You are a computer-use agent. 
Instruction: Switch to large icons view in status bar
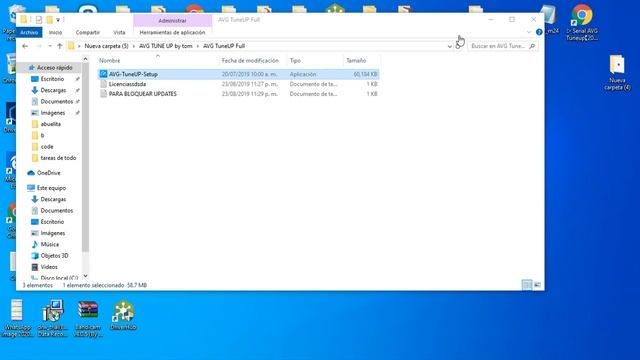pos(538,285)
